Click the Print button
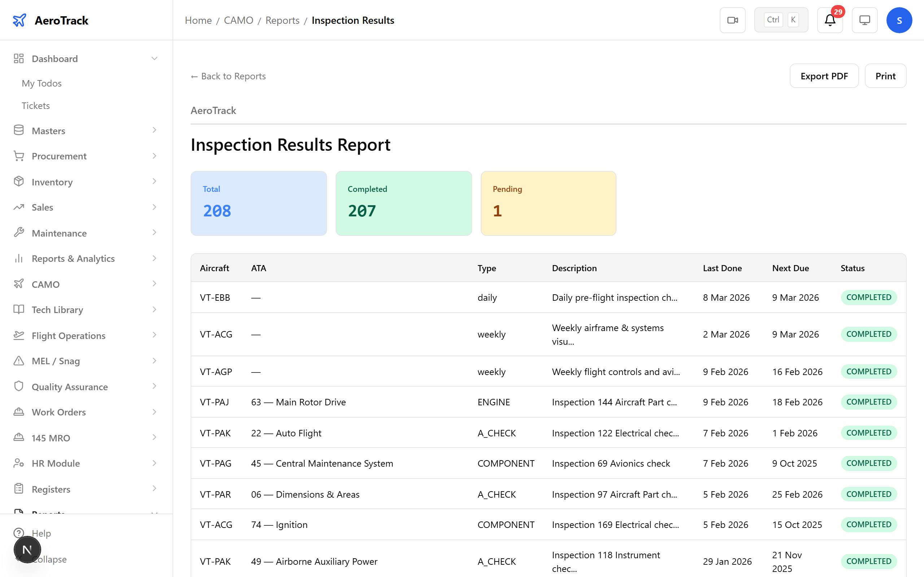 (x=885, y=76)
